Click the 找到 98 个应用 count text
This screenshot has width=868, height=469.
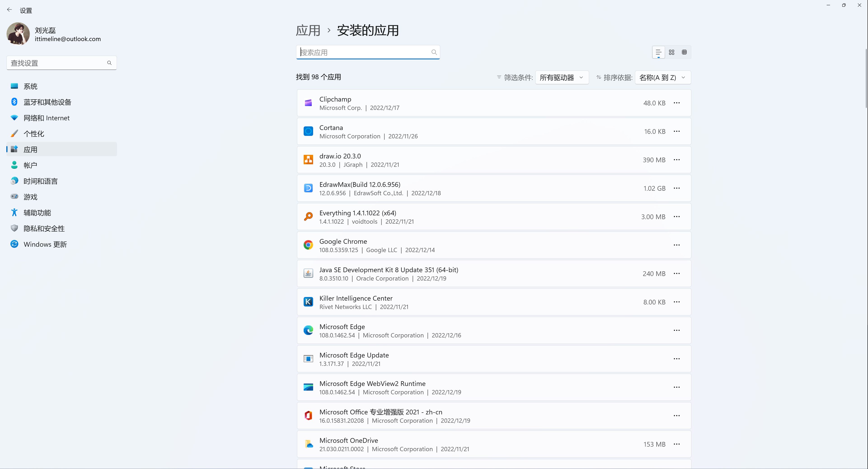pyautogui.click(x=318, y=77)
